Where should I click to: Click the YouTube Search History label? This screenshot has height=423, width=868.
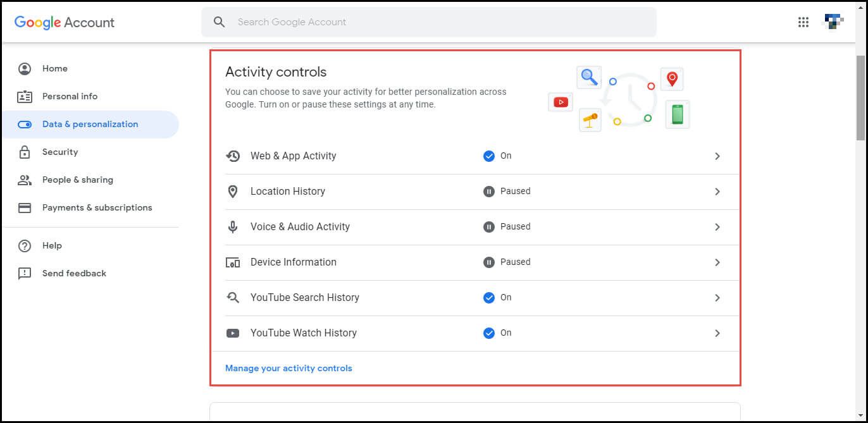305,297
